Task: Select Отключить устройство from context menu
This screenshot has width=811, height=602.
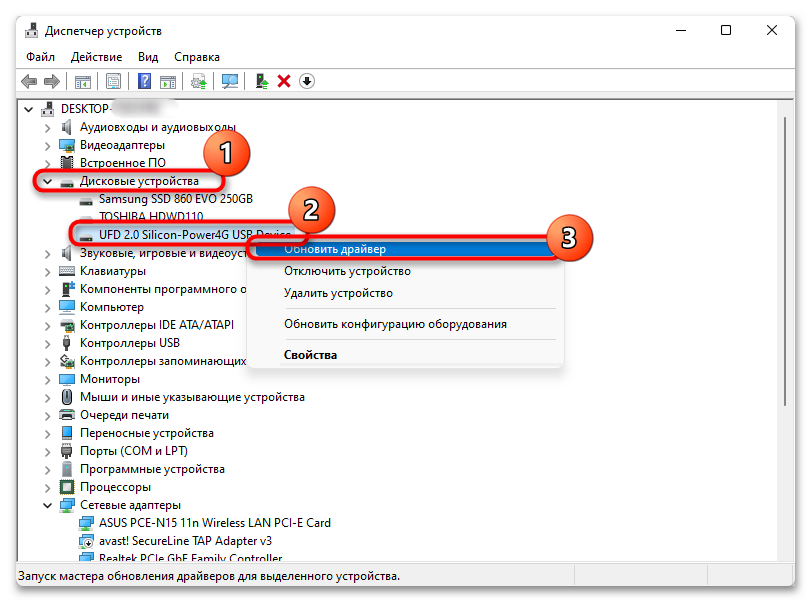Action: [347, 271]
